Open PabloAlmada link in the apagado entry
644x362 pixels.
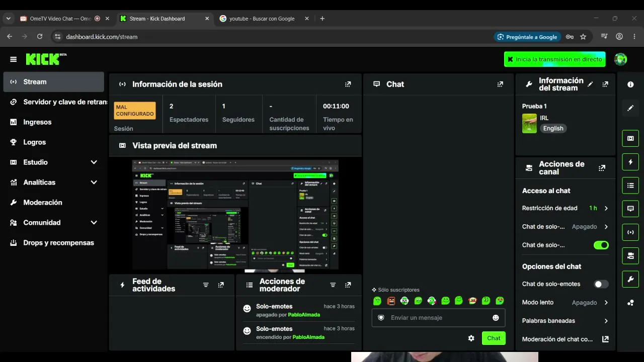304,315
